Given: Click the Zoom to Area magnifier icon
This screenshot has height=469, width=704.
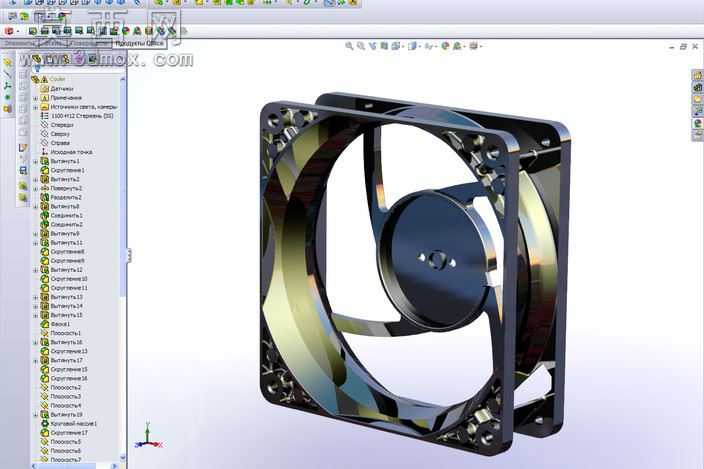Looking at the screenshot, I should click(x=361, y=46).
